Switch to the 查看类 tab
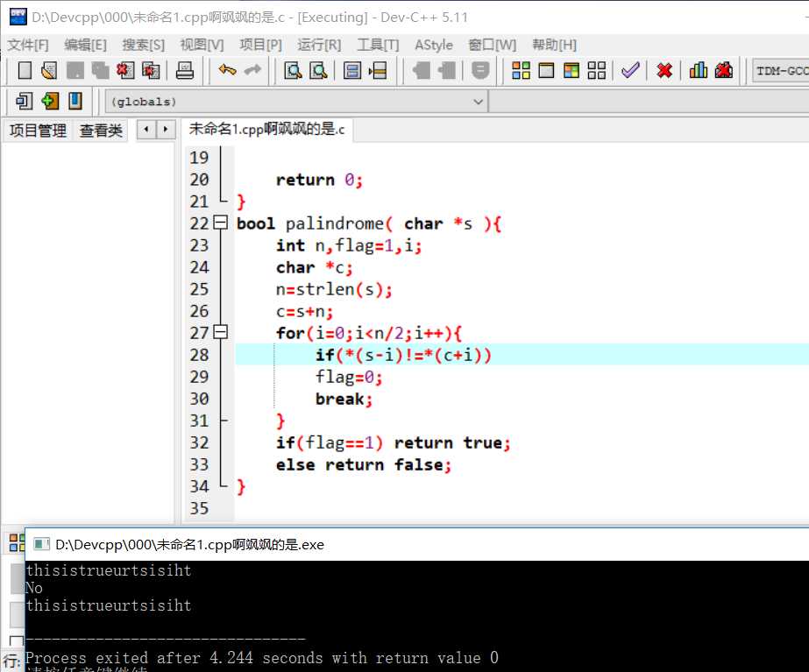Viewport: 809px width, 672px height. (101, 131)
